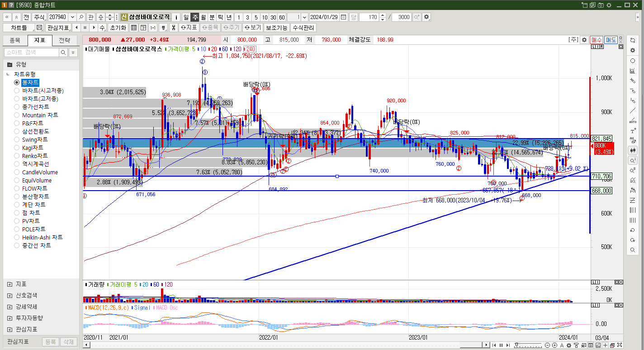644x350 pixels.
Task: Open the stock code 207940 dropdown arrow
Action: pos(72,17)
